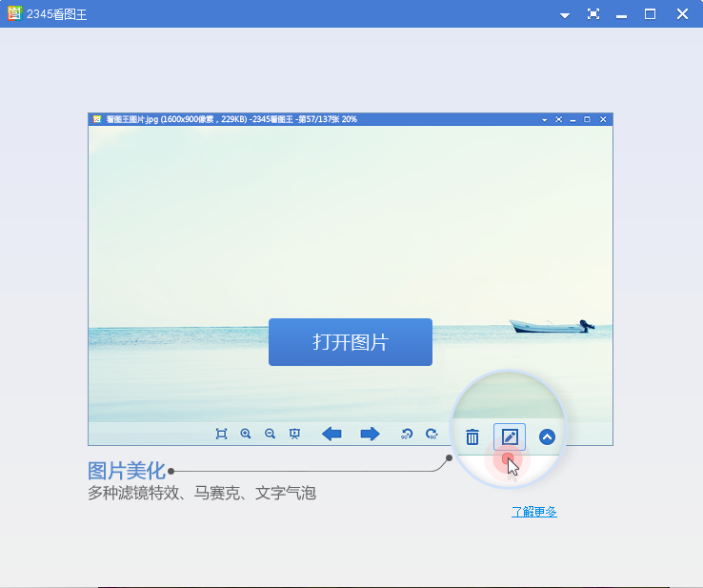Click the boat in the preview picture
The width and height of the screenshot is (703, 588).
551,326
